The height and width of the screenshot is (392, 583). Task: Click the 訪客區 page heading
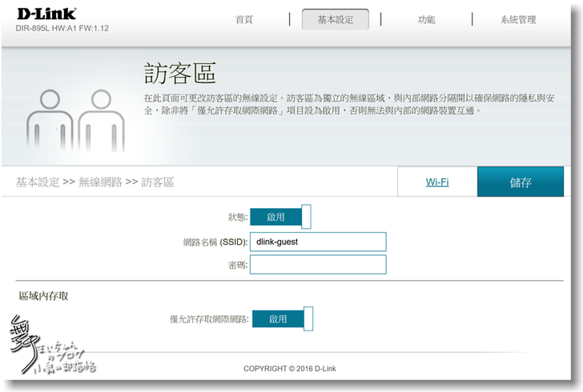tap(180, 74)
